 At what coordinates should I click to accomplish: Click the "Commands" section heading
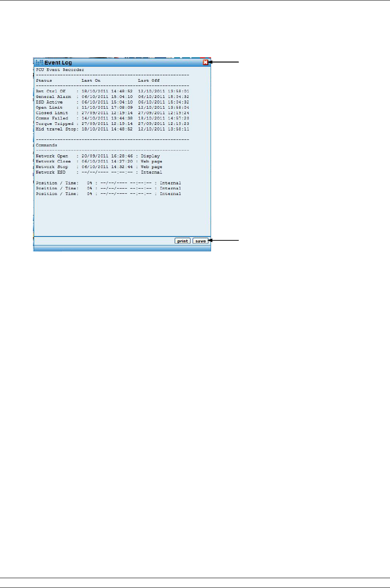(47, 145)
